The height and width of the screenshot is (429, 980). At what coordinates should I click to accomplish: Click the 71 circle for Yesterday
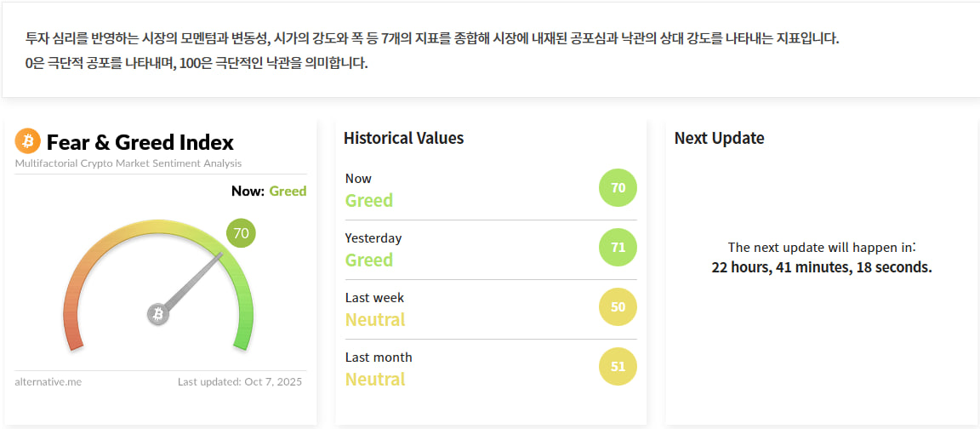click(618, 248)
